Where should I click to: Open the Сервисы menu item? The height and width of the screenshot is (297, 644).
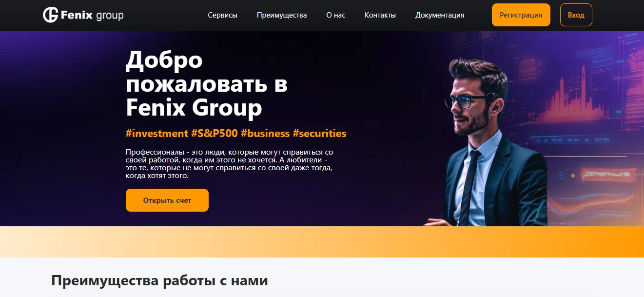pyautogui.click(x=222, y=15)
